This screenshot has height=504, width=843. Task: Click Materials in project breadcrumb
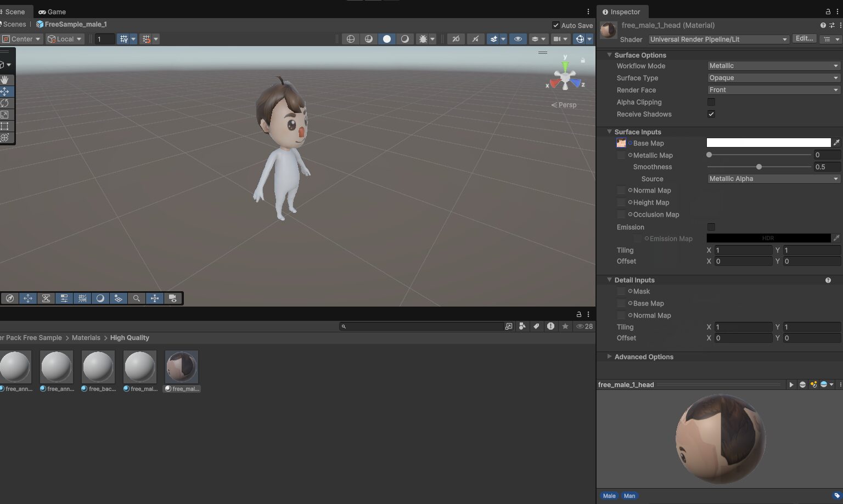pos(86,338)
